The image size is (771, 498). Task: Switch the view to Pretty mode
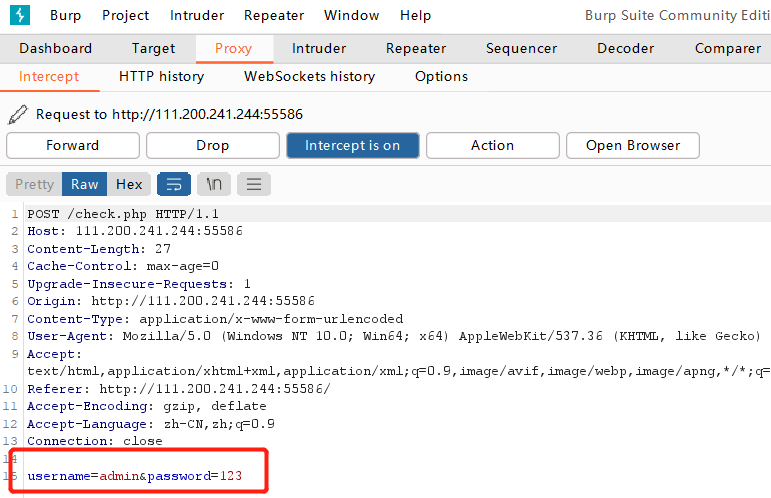[x=35, y=184]
